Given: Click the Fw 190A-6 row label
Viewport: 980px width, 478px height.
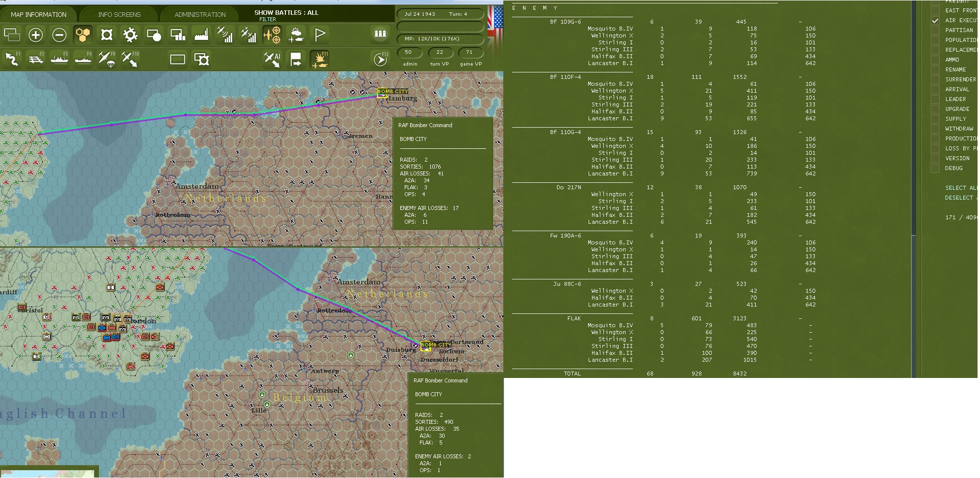Looking at the screenshot, I should pos(565,236).
